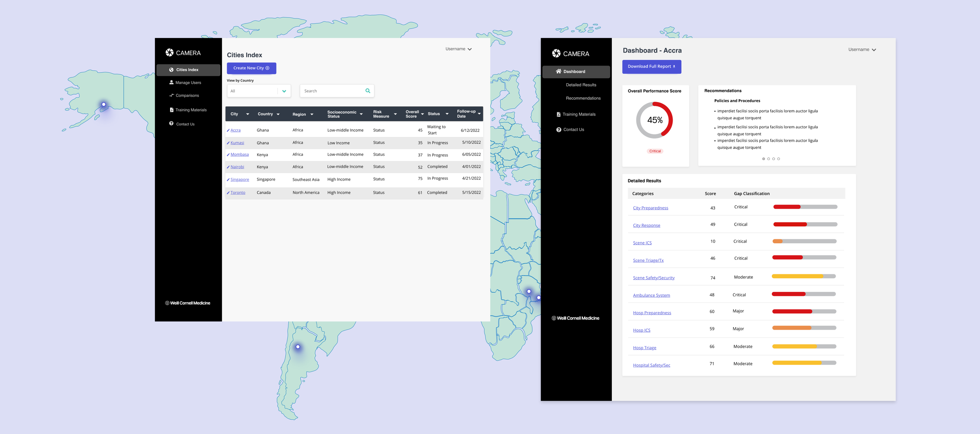
Task: Click the search magnifier icon
Action: (368, 91)
